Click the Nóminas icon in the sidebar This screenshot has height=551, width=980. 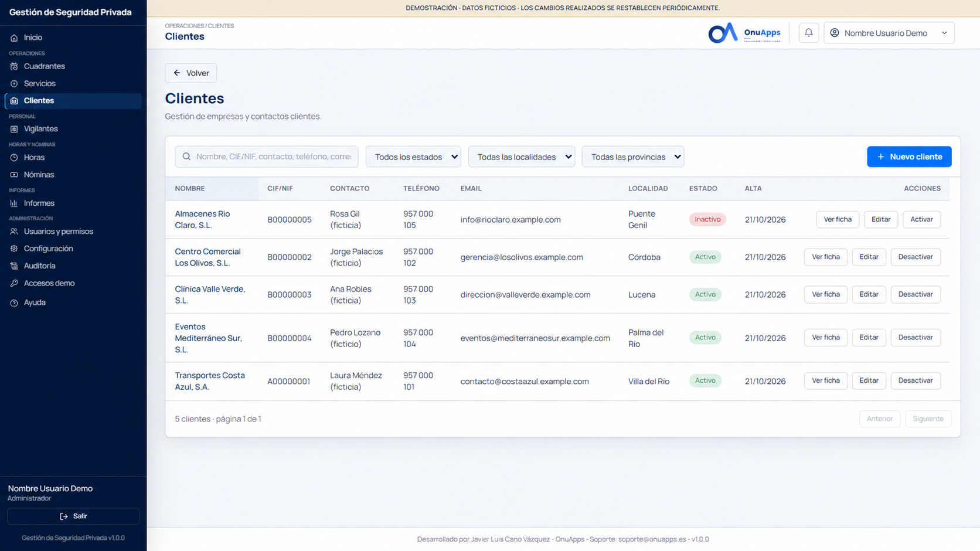[14, 175]
